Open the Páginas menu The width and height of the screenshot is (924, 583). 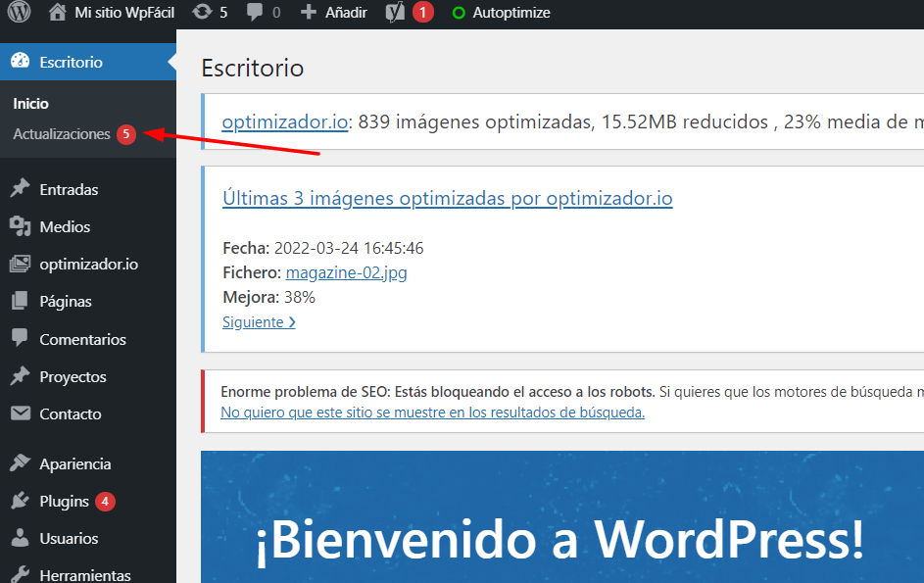tap(66, 302)
